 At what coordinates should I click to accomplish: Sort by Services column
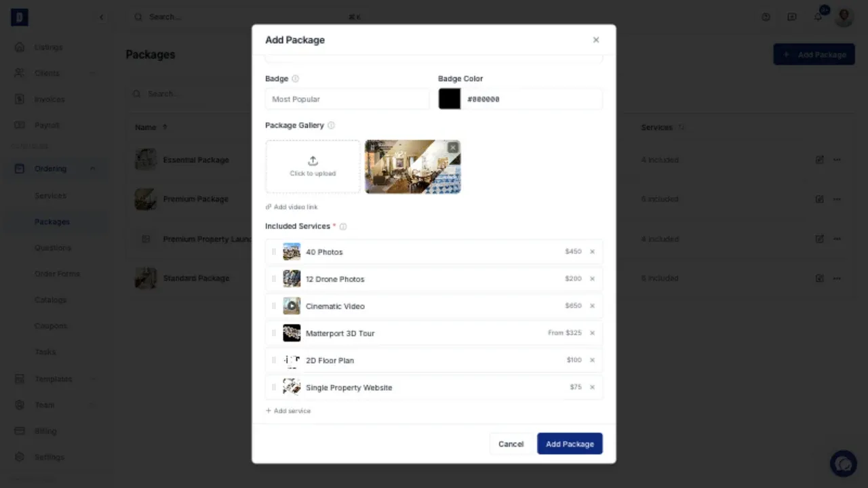coord(662,127)
